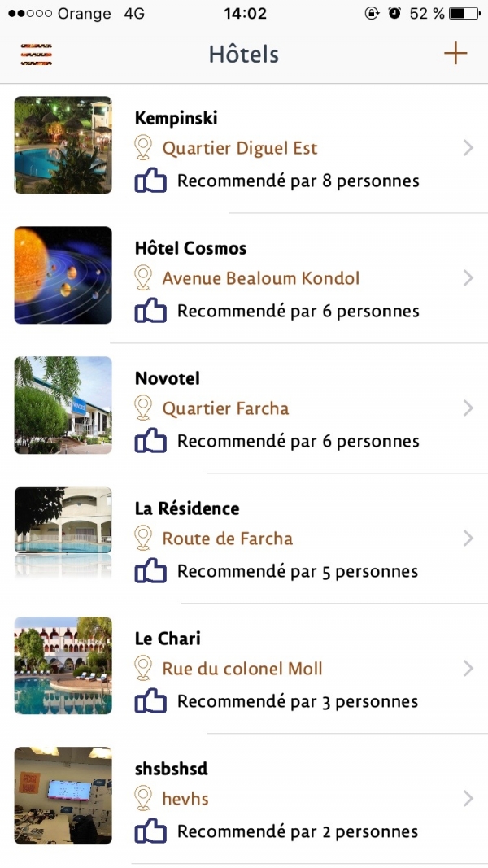Tap the Quartier Farcha address link
488x868 pixels.
[225, 408]
